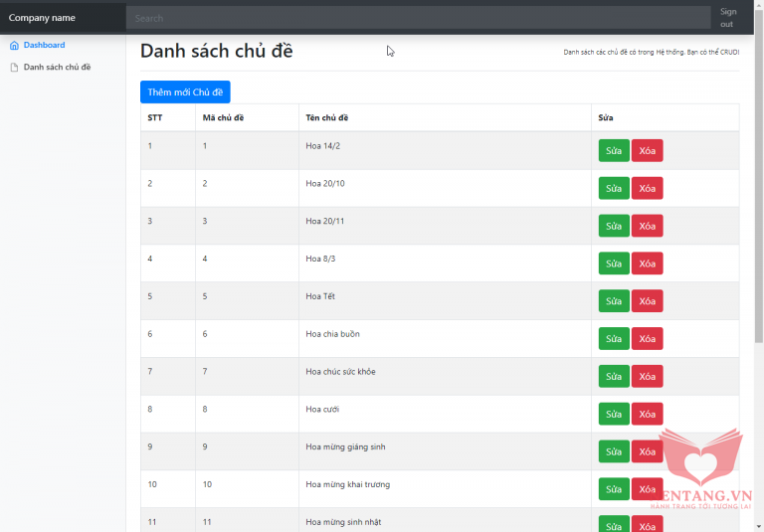
Task: Click the file icon beside Danh sách chủ đề
Action: point(14,68)
